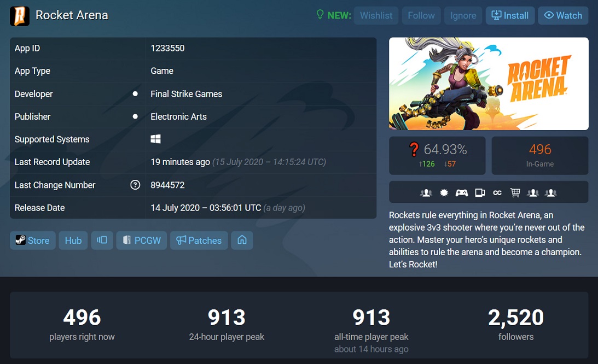
Task: Follow Rocket Arena
Action: [x=421, y=16]
